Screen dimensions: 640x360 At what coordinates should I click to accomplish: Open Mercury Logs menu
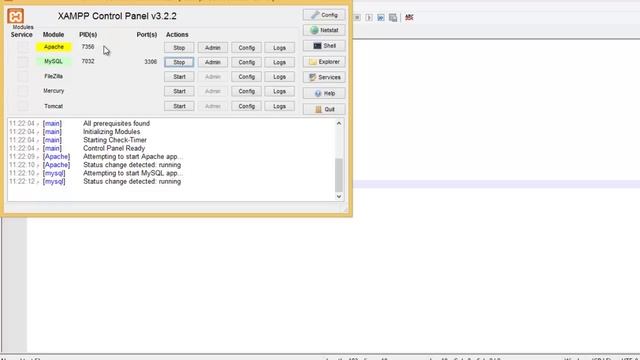280,91
